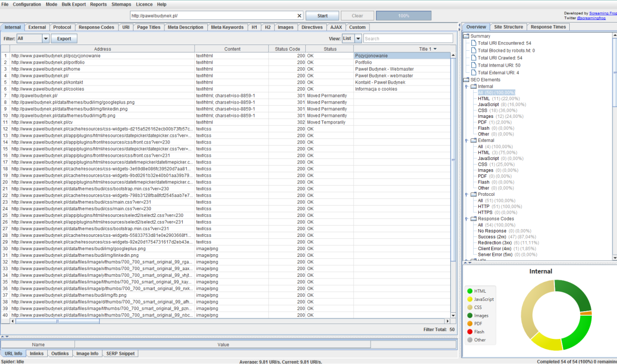Collapse the Response Codes node in the tree
The image size is (617, 364).
click(466, 219)
